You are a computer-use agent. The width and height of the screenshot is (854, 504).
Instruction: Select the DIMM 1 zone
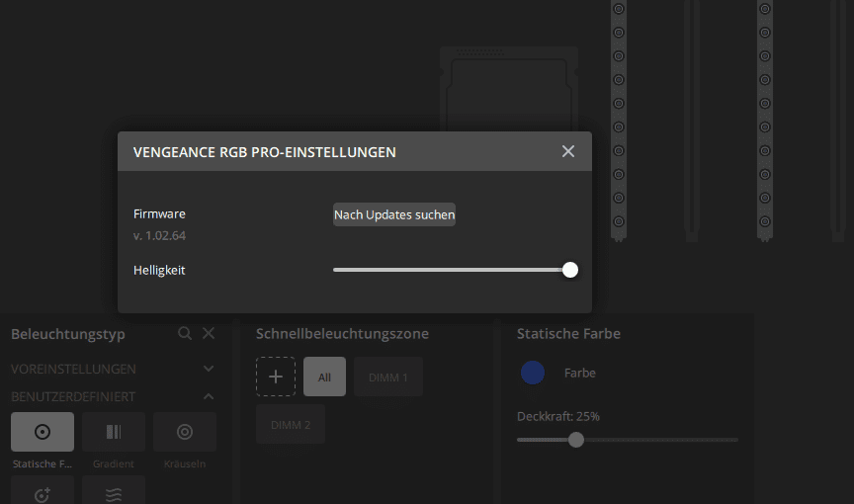click(x=388, y=377)
